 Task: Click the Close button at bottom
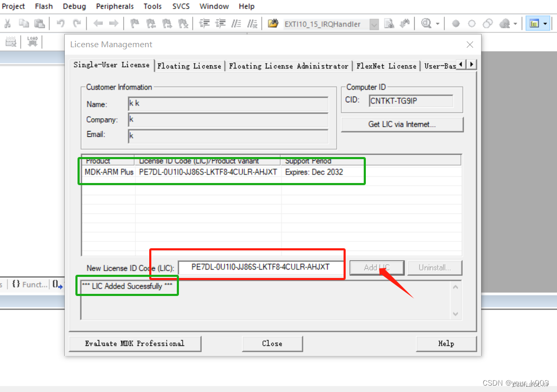tap(272, 344)
